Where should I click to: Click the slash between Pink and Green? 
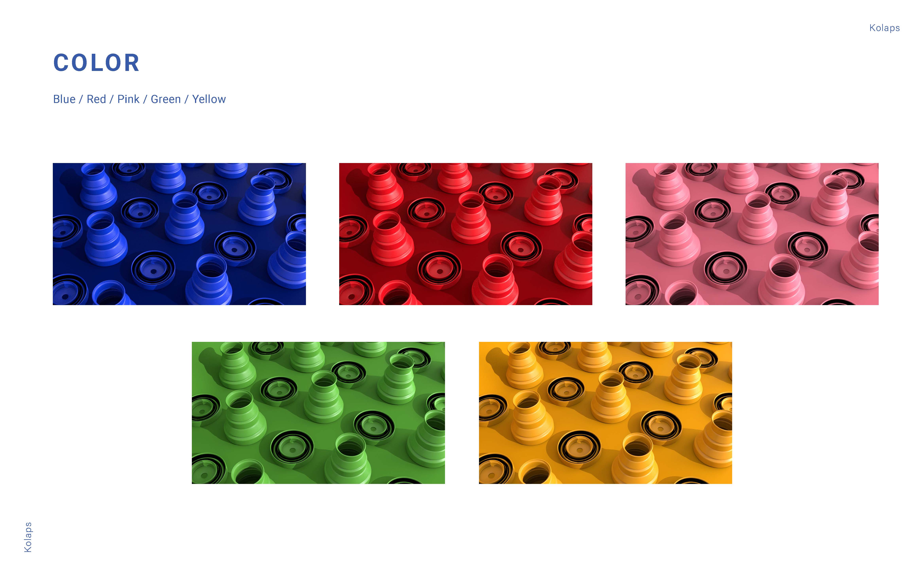145,99
